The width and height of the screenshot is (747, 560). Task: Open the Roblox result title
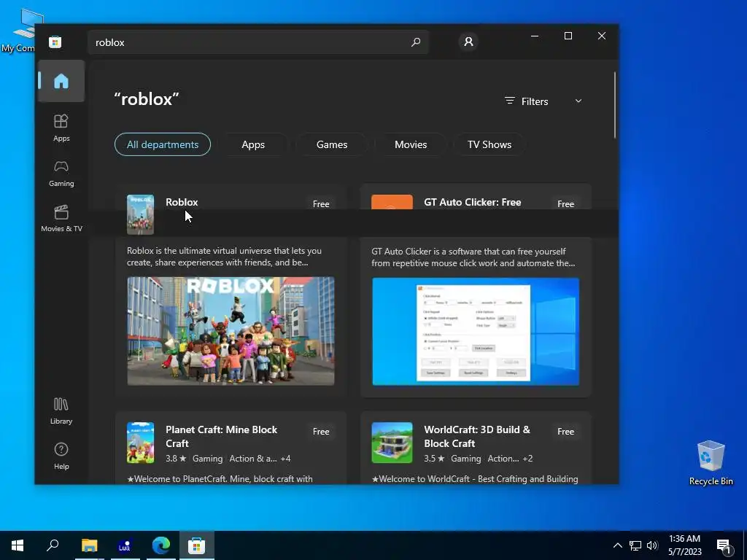click(182, 202)
